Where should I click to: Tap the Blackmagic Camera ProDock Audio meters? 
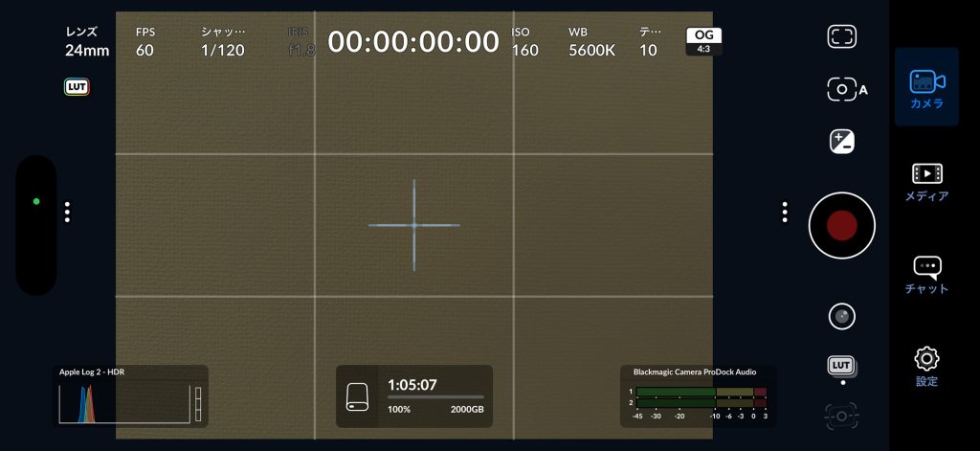699,395
